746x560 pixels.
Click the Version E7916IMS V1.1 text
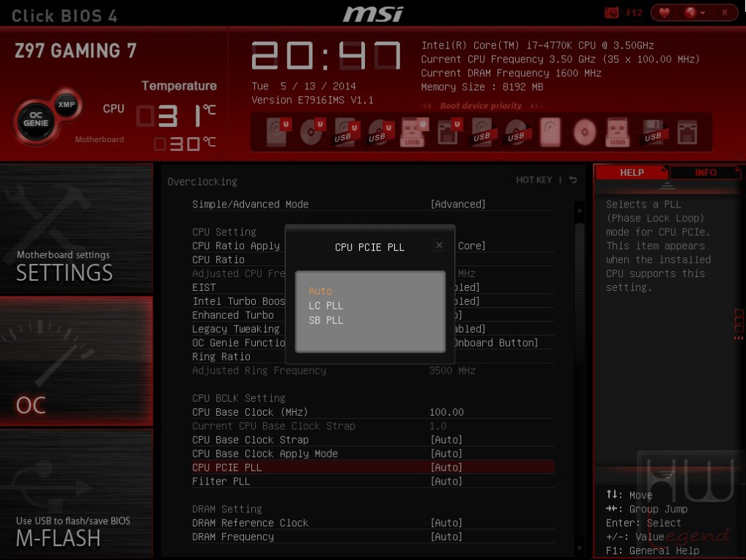pos(313,100)
